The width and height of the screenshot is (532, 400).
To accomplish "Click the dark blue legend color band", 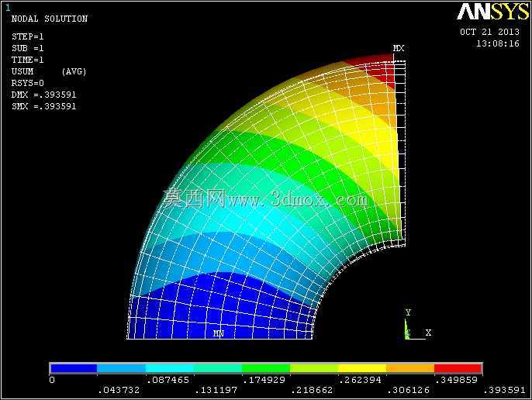I will [x=74, y=368].
